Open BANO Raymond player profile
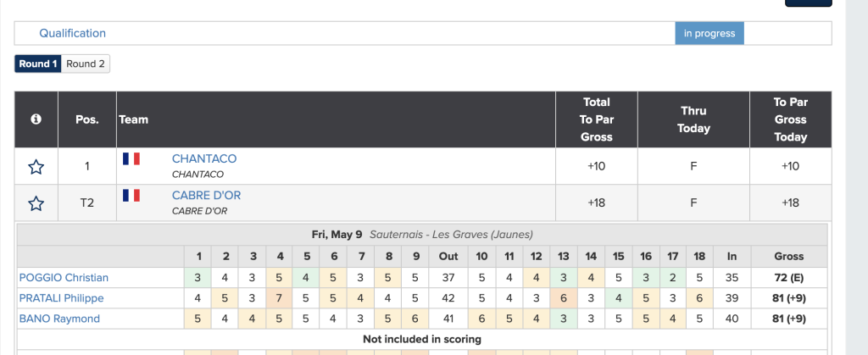Image resolution: width=868 pixels, height=355 pixels. [x=59, y=319]
